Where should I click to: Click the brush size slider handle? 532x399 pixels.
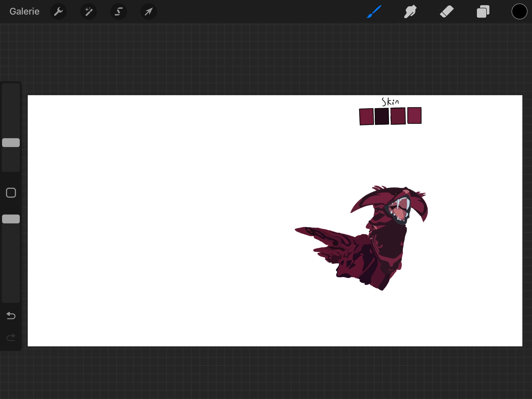pos(11,143)
